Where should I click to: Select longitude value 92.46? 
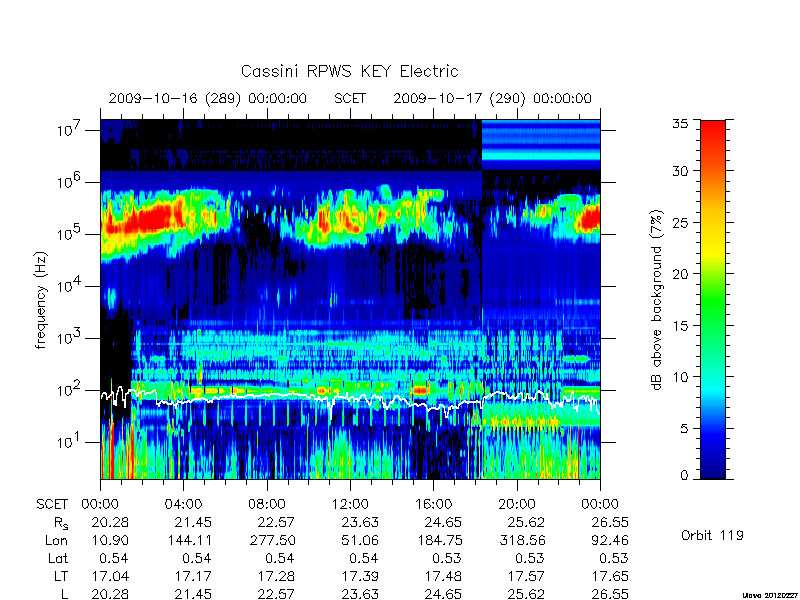[610, 540]
